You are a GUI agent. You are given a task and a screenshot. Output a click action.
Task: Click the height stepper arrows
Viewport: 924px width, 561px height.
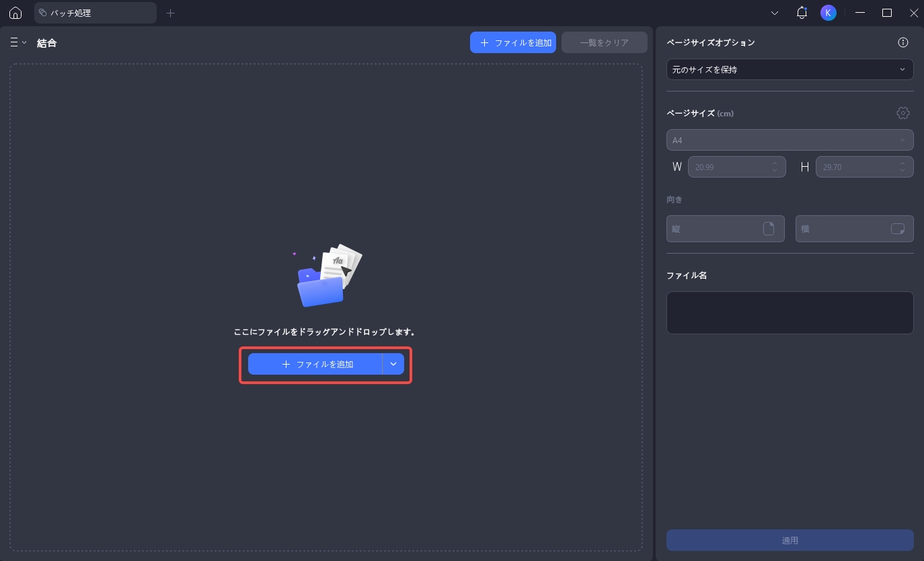point(902,167)
